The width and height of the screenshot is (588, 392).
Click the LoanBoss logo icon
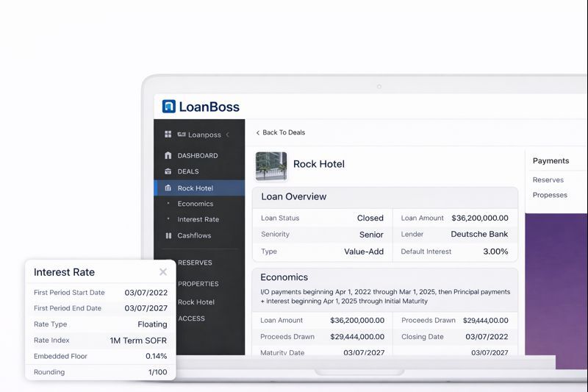(169, 107)
